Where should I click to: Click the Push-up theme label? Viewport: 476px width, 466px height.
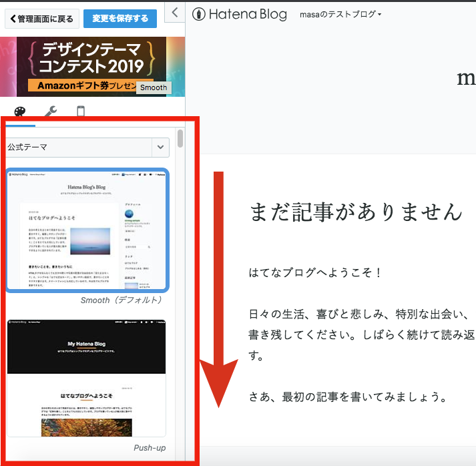pyautogui.click(x=150, y=448)
